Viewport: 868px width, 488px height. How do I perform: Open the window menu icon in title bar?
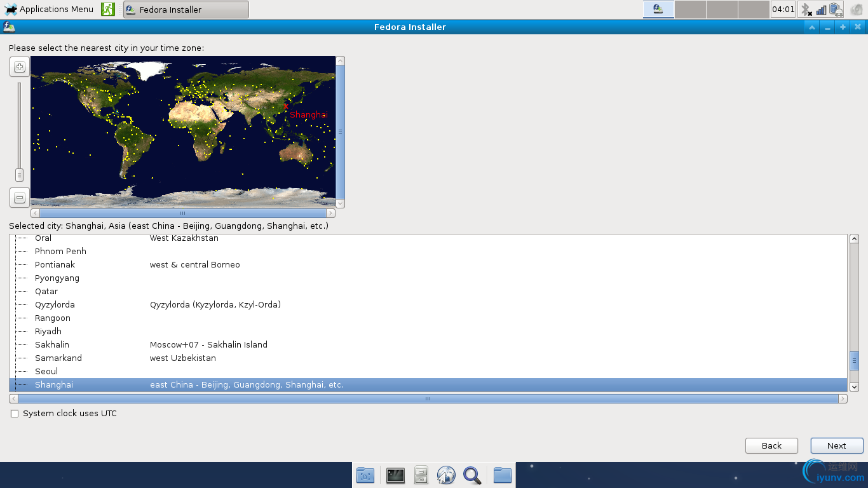click(9, 27)
